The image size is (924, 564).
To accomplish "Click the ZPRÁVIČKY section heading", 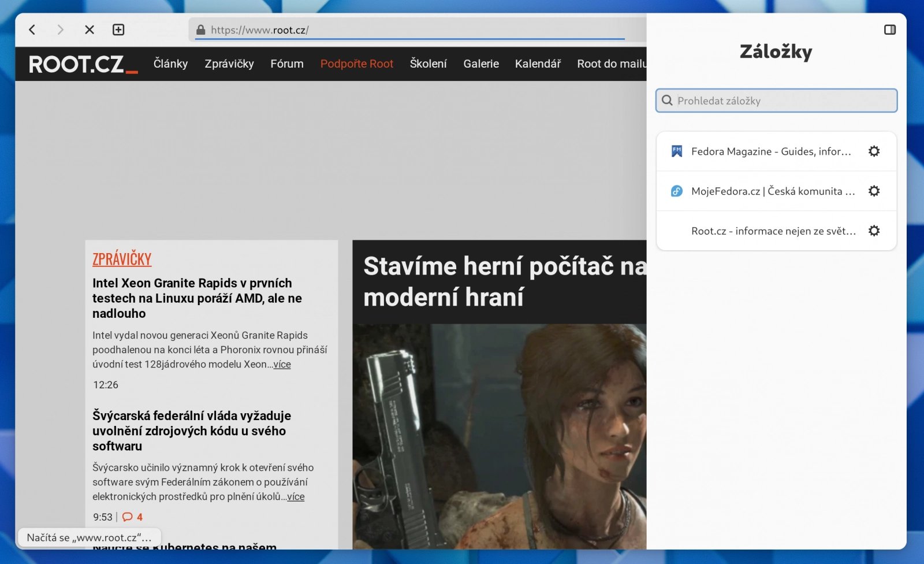I will (122, 259).
